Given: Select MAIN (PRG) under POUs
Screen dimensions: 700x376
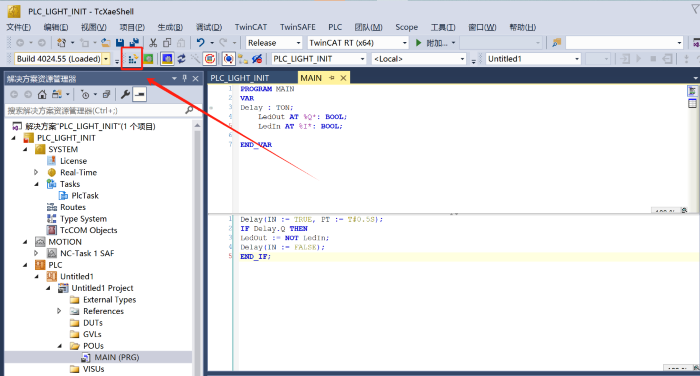Looking at the screenshot, I should click(x=117, y=357).
